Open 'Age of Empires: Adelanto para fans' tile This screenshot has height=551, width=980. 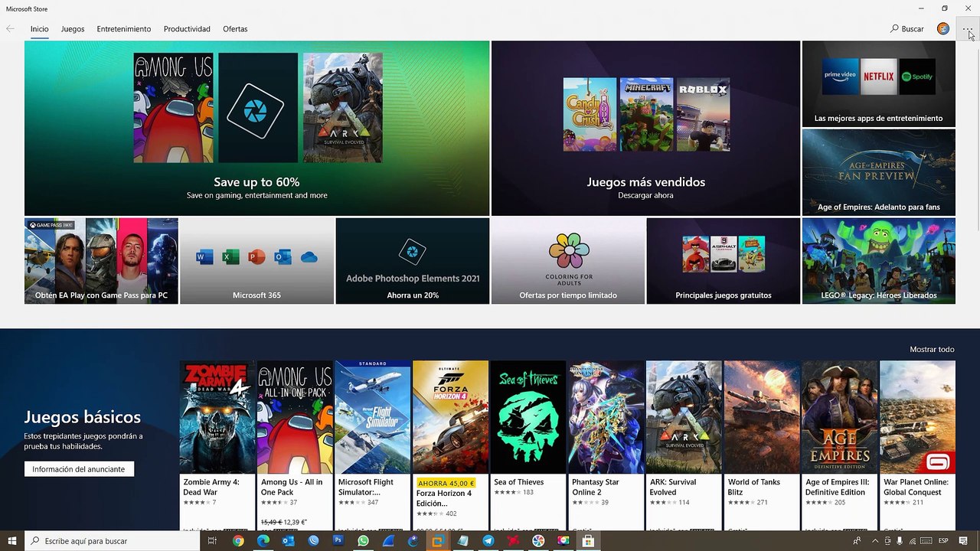[x=878, y=172]
